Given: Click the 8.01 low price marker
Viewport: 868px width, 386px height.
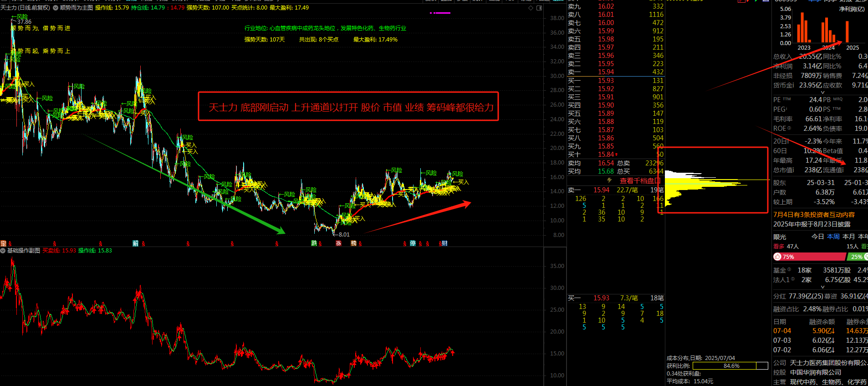Looking at the screenshot, I should coord(344,235).
